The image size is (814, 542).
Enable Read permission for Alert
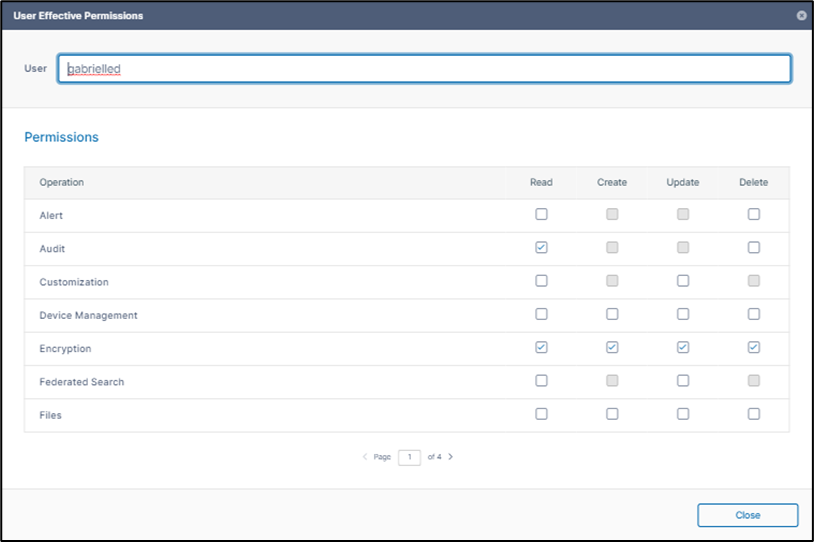click(x=541, y=214)
